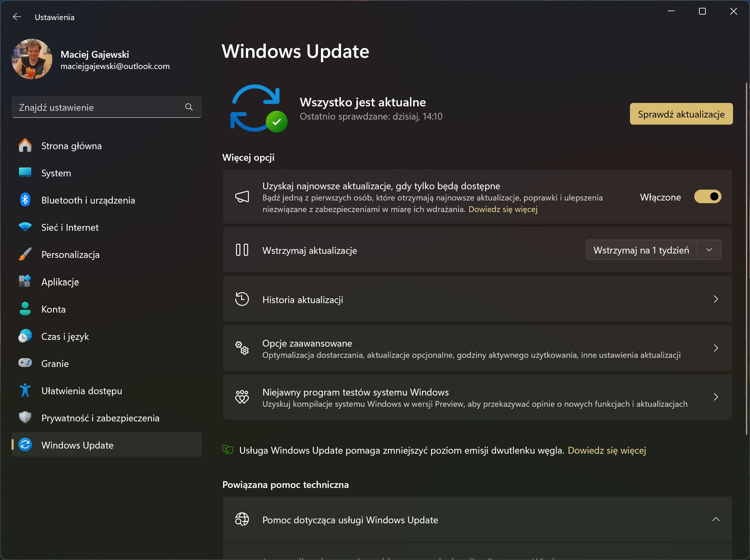Click the megaphone icon for newest updates

[242, 197]
